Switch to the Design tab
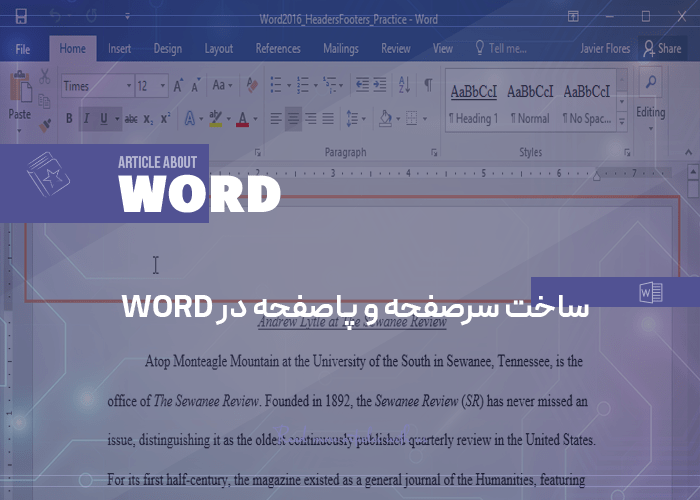 coord(168,49)
